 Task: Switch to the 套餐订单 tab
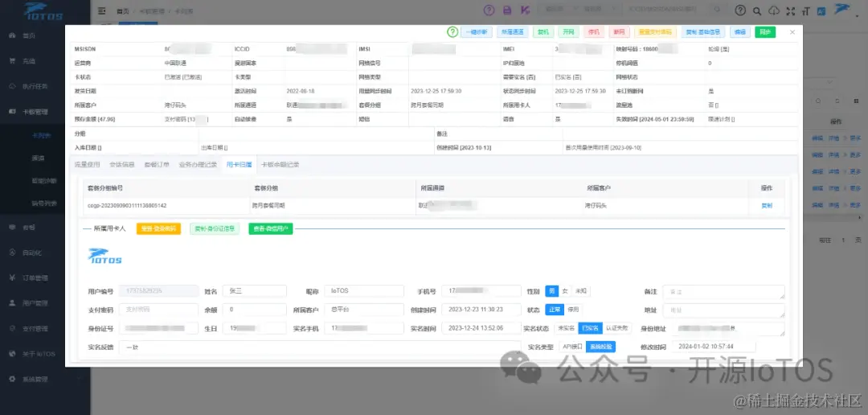(x=157, y=165)
